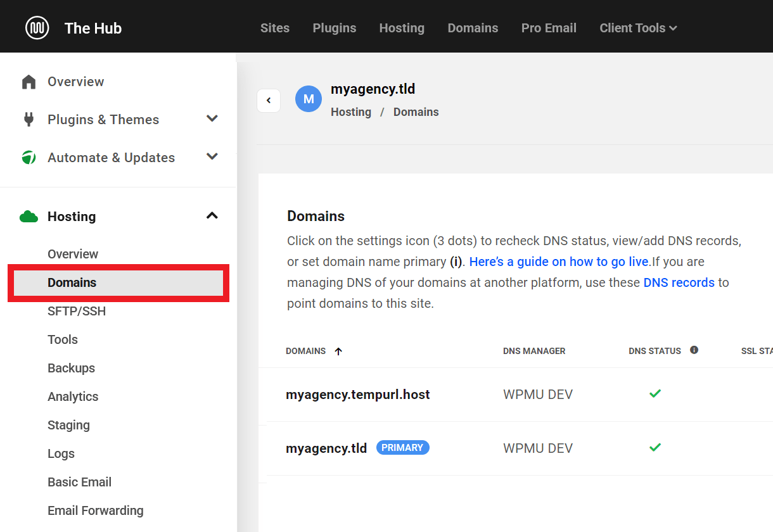Screen dimensions: 773x532
Task: Open the Client Tools dropdown
Action: [638, 28]
